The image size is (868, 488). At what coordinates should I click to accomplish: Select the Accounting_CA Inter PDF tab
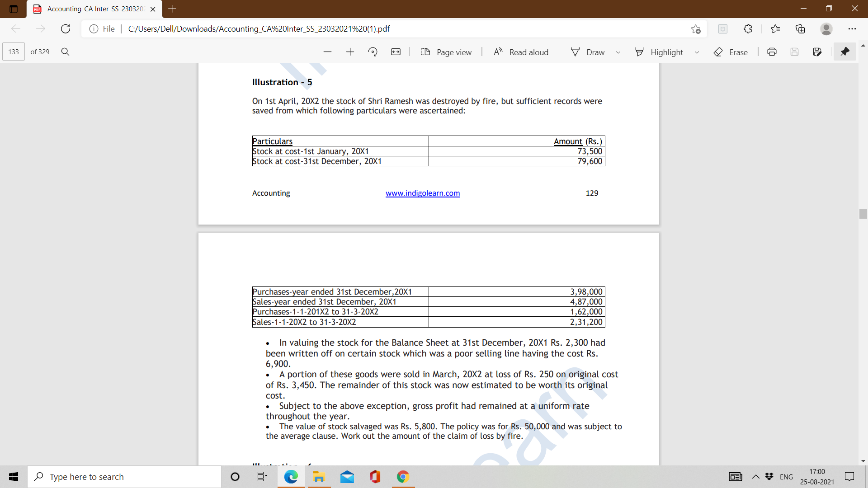pyautogui.click(x=95, y=9)
